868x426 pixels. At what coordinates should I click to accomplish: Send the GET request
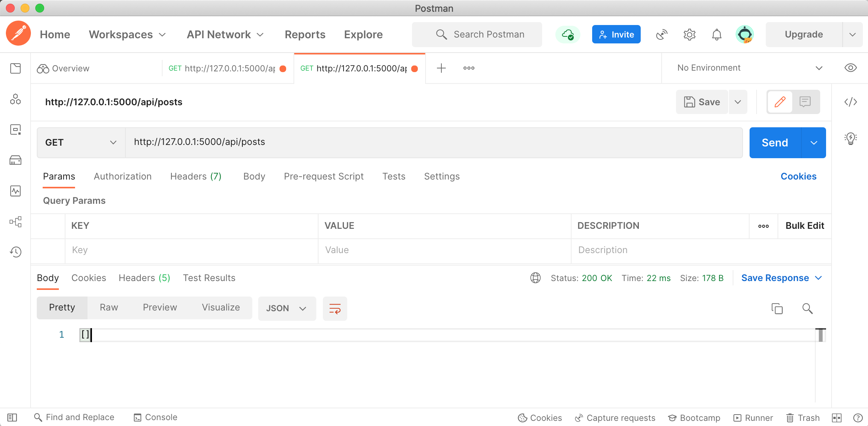(775, 143)
